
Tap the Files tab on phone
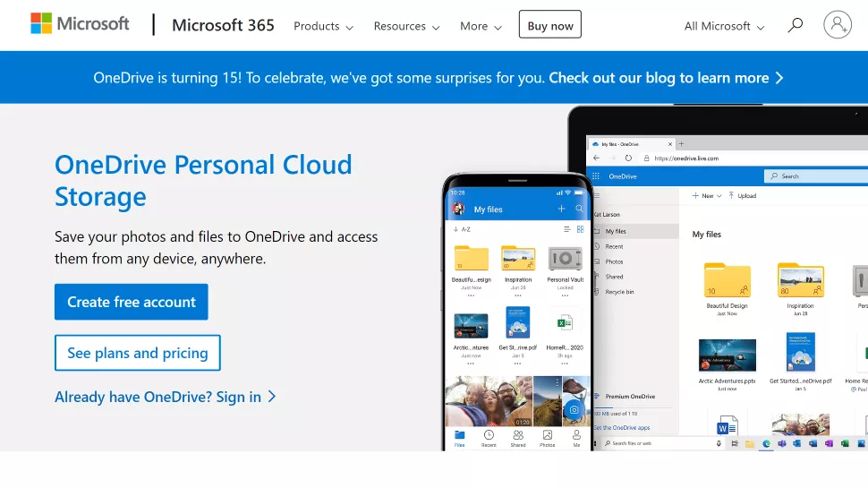459,438
